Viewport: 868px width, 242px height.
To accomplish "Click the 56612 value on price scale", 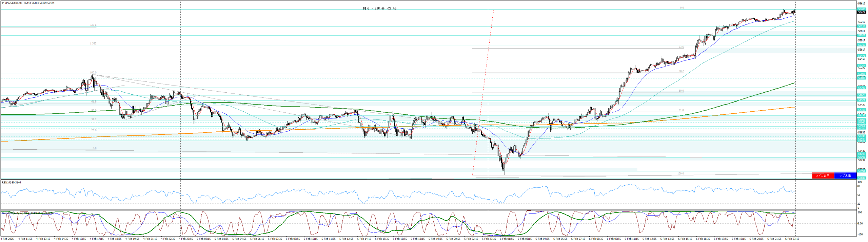I will coord(862,3).
